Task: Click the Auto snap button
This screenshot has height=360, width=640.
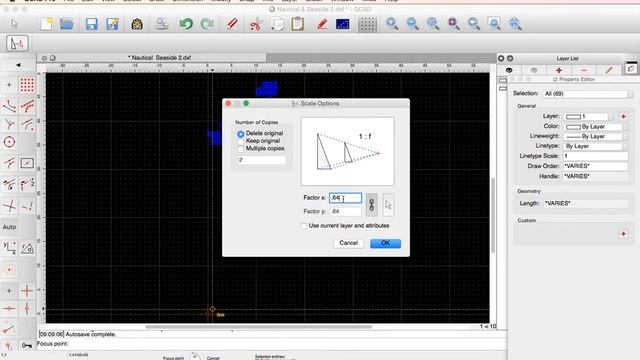Action: tap(9, 227)
